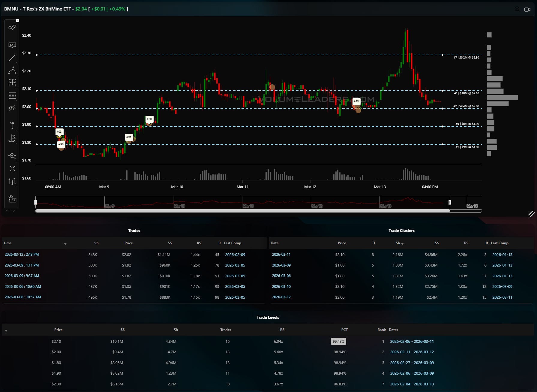Click the #45 trade marker
The height and width of the screenshot is (392, 537).
pos(356,101)
